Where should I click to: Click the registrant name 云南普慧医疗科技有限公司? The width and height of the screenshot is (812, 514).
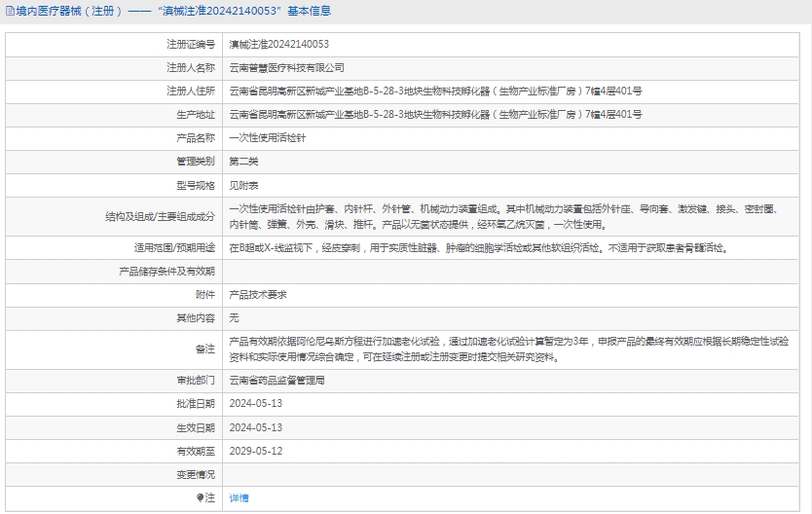pyautogui.click(x=286, y=68)
